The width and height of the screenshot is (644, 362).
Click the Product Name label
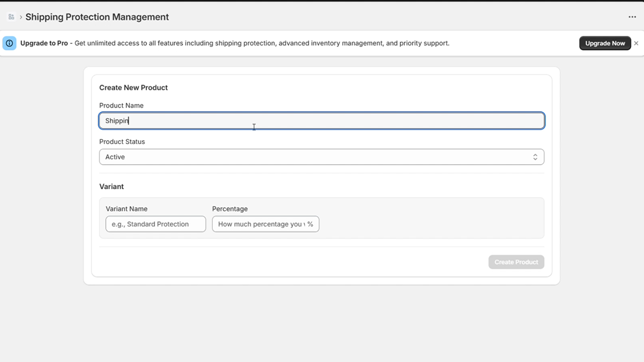(121, 105)
